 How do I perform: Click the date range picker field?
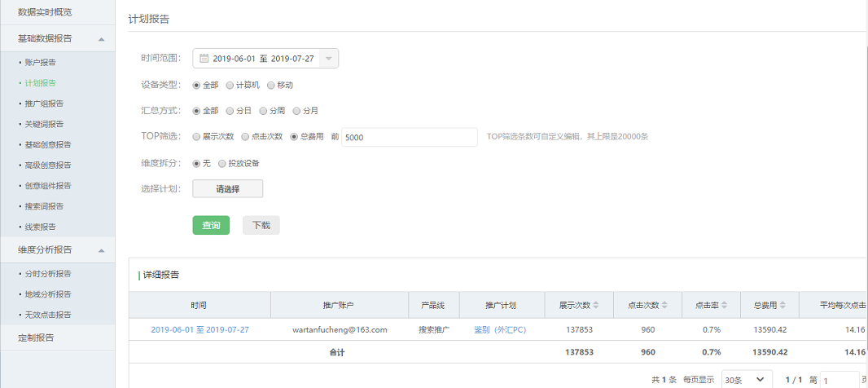(265, 58)
